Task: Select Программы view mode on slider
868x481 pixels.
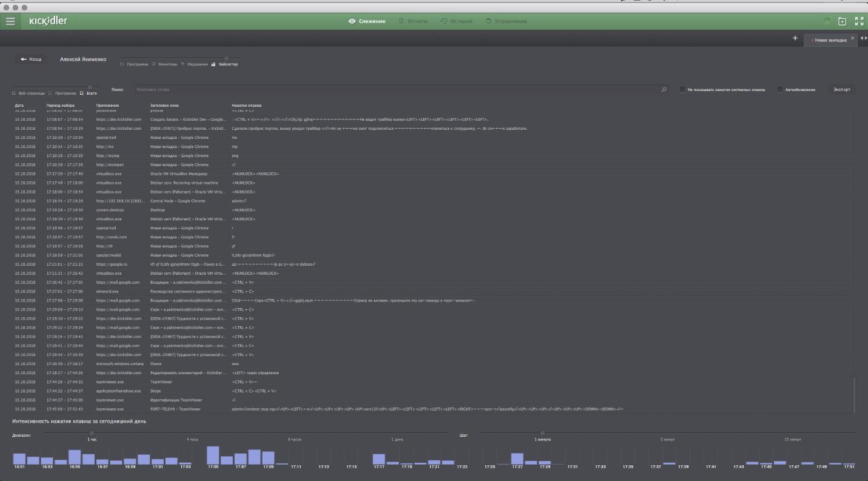Action: (135, 64)
